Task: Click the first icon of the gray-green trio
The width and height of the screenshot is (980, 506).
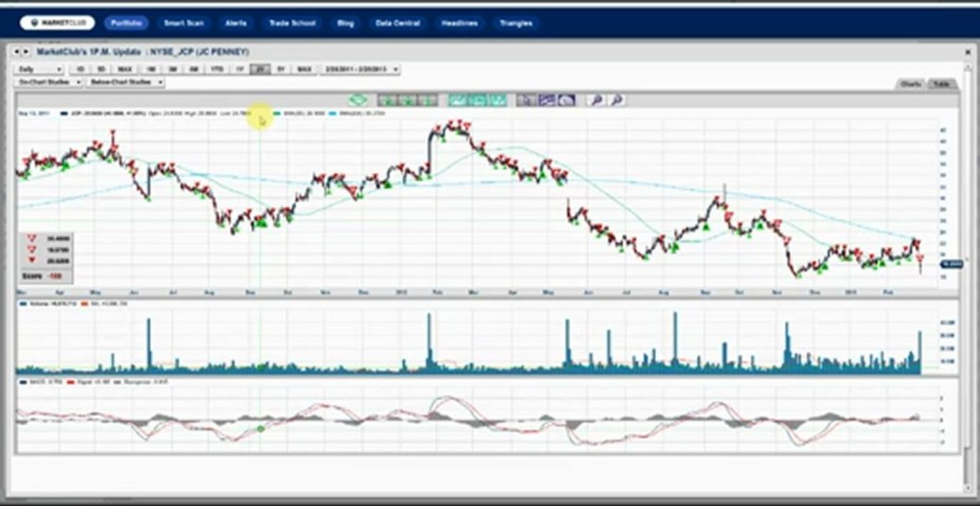Action: [x=387, y=100]
